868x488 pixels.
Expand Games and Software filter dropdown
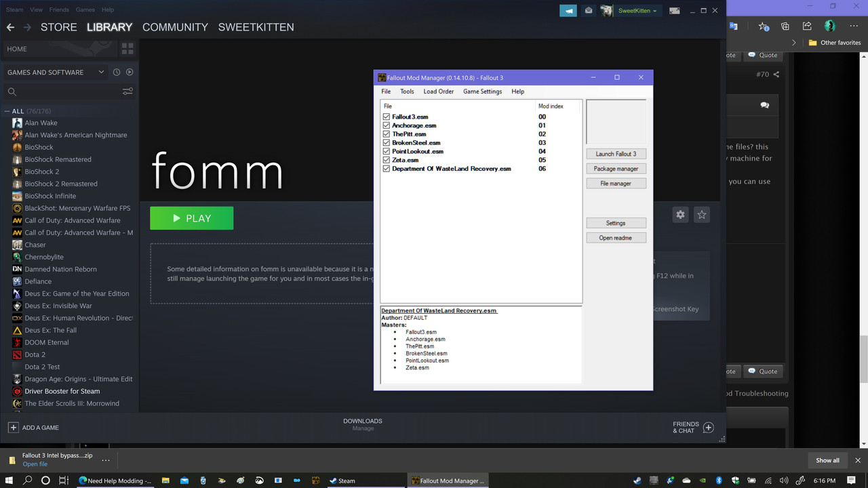pos(56,72)
